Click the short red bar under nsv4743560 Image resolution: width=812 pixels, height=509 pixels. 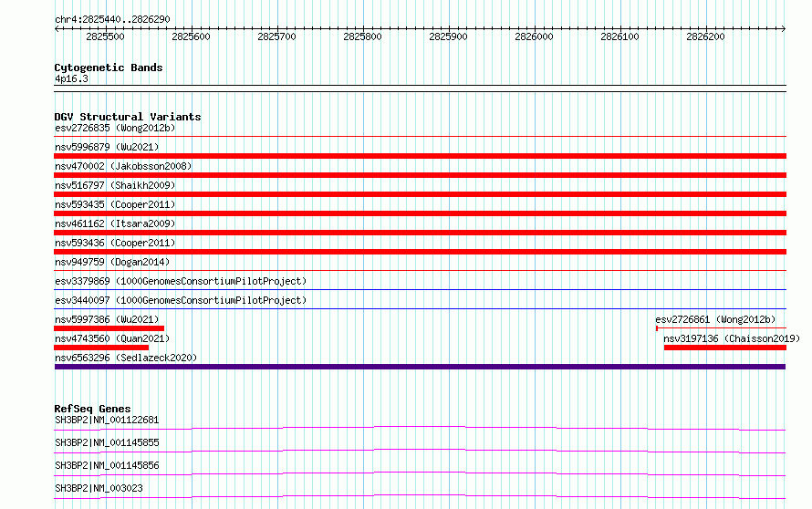(101, 348)
